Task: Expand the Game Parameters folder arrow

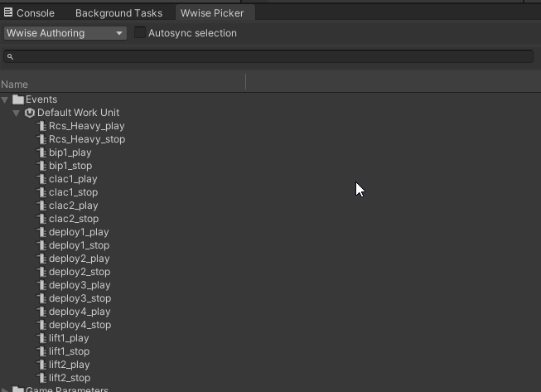Action: [5, 390]
